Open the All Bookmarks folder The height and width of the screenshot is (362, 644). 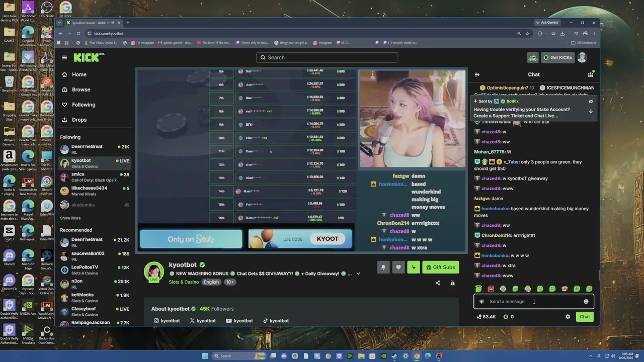pos(584,43)
